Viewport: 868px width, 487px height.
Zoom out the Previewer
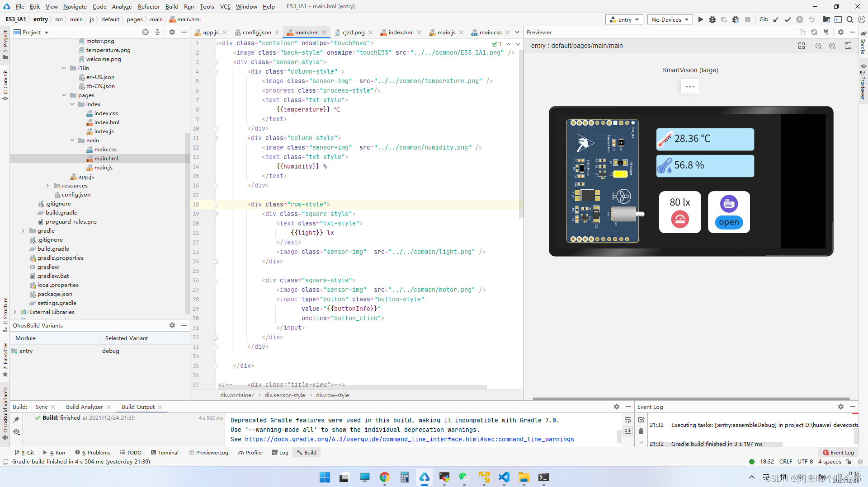point(819,46)
